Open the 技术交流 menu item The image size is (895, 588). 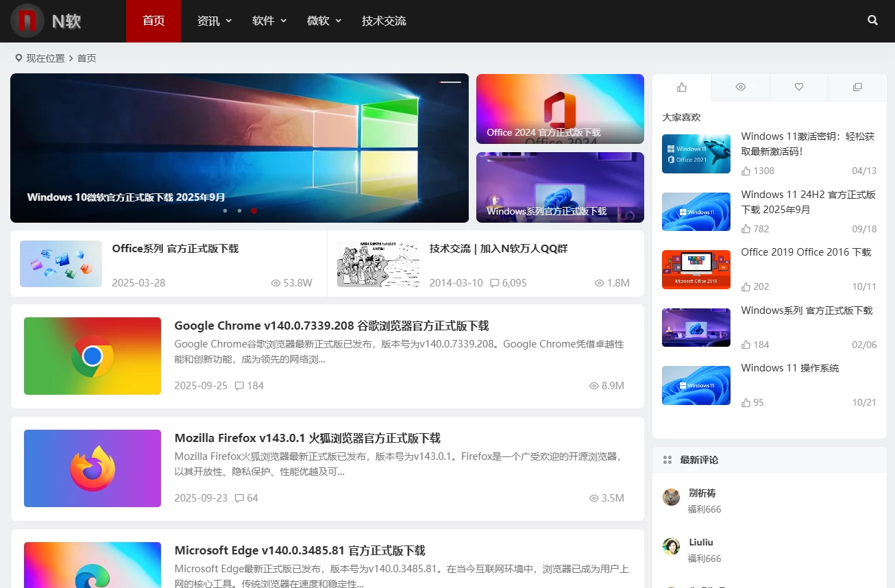(x=384, y=21)
